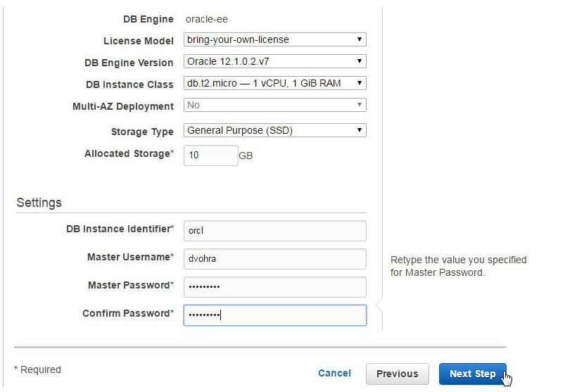This screenshot has height=392, width=565.
Task: Select the Master Password field
Action: click(275, 287)
